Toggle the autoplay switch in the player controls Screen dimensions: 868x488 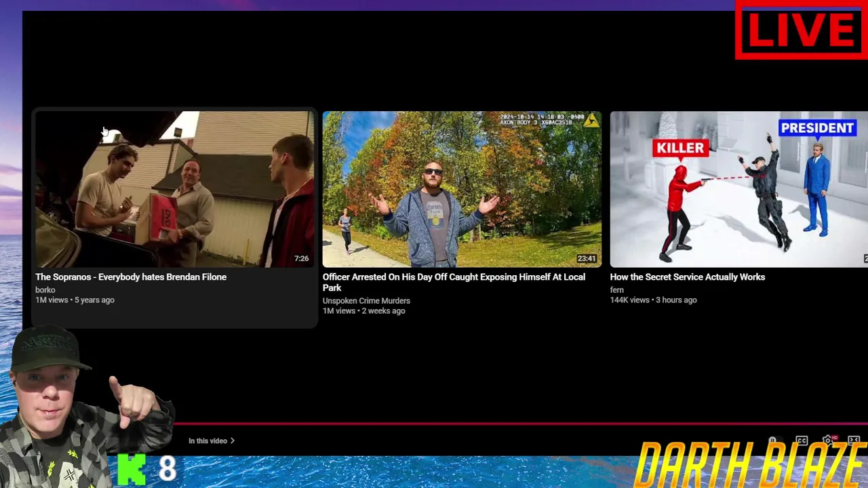pyautogui.click(x=776, y=441)
